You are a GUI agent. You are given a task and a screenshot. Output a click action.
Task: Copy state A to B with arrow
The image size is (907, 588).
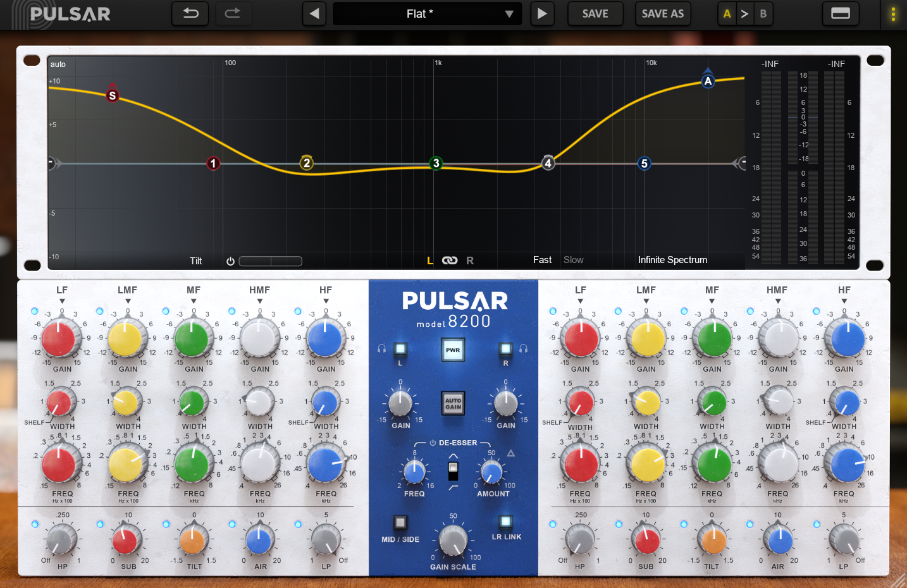click(x=744, y=13)
